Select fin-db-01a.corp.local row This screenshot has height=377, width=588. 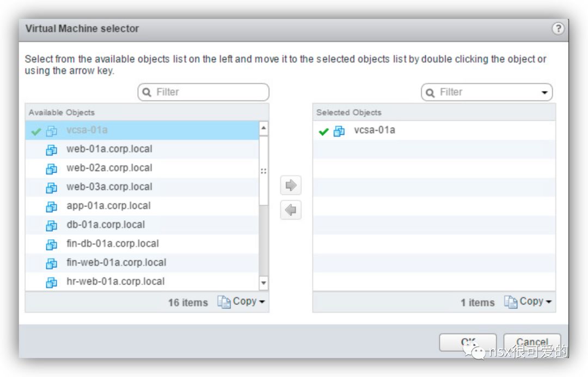[x=142, y=244]
